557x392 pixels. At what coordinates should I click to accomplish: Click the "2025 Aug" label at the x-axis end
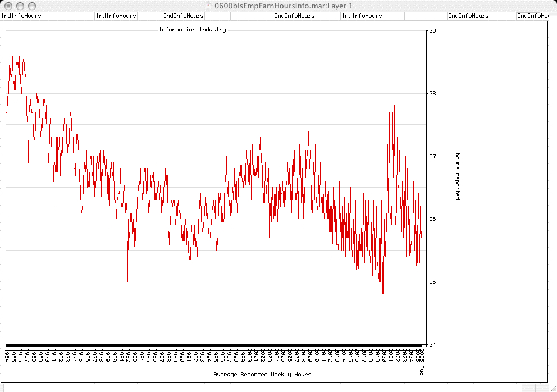pos(421,361)
